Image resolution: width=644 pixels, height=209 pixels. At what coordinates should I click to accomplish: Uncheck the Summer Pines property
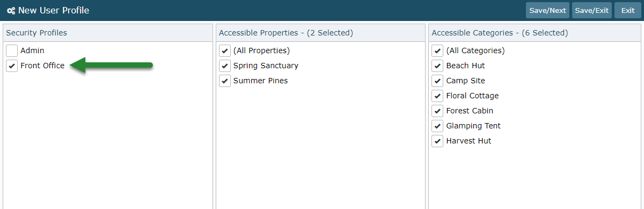(x=225, y=81)
